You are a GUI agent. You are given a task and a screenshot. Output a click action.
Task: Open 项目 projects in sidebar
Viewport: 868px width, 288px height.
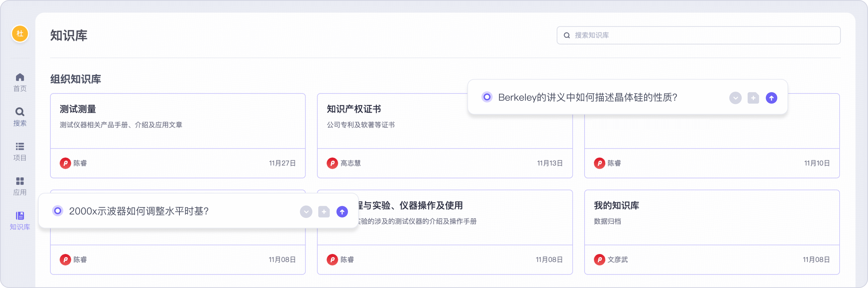[20, 152]
